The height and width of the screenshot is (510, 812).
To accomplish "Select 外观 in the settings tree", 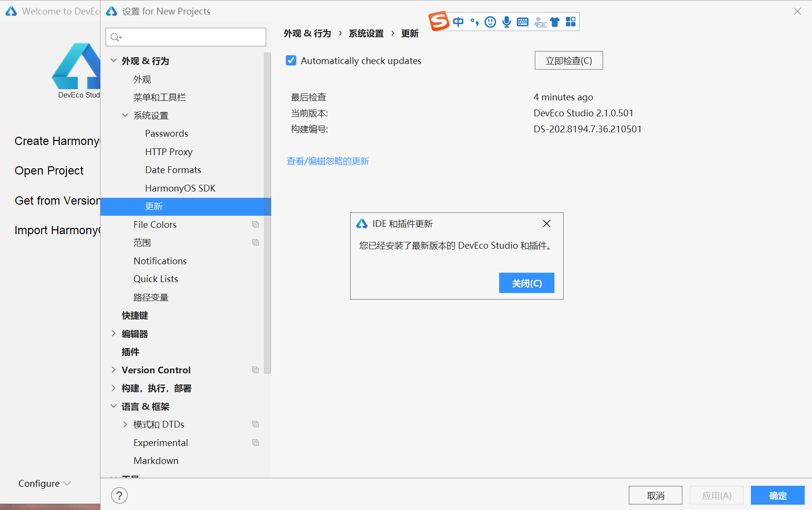I will 142,79.
